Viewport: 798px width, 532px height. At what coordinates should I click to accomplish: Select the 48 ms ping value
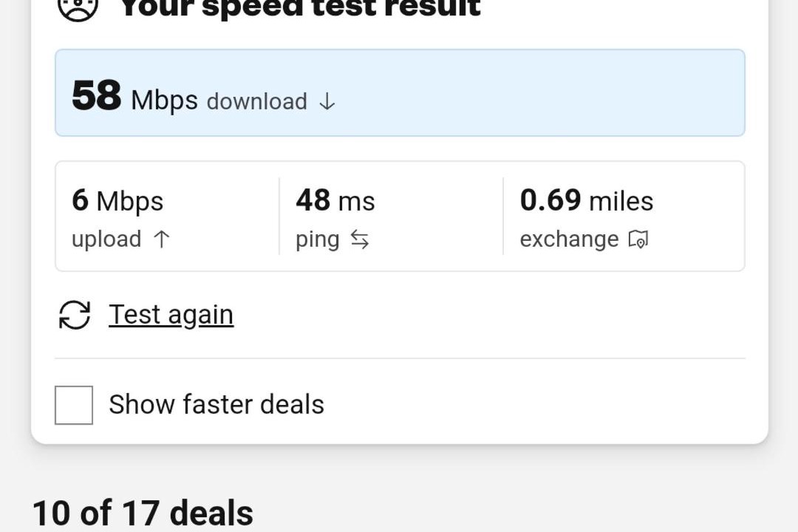(x=335, y=201)
